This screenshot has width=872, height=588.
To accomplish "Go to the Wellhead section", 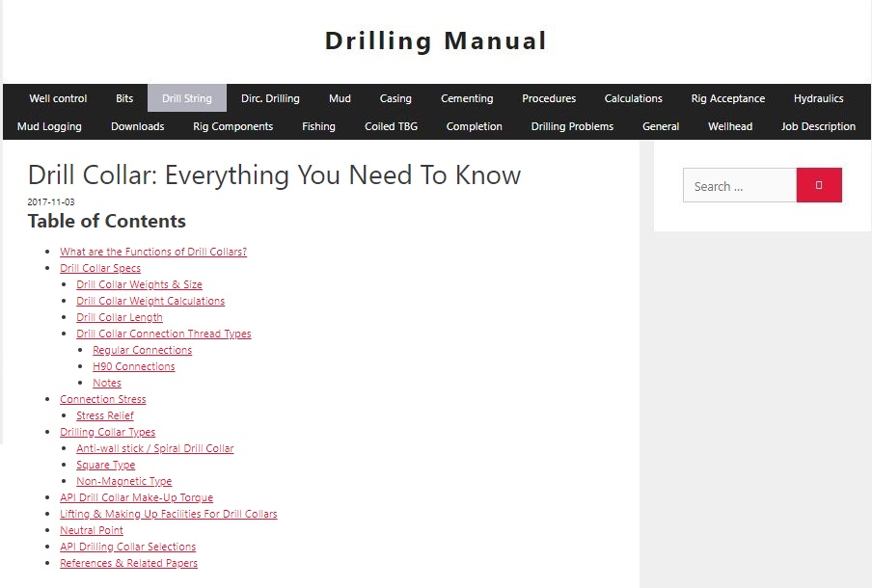I will click(730, 126).
